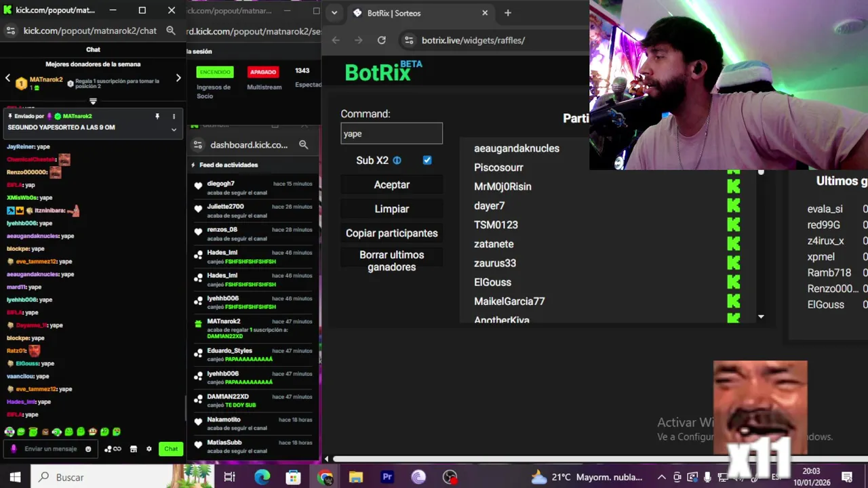Select participant TSM0123
Image resolution: width=868 pixels, height=488 pixels.
click(x=496, y=225)
